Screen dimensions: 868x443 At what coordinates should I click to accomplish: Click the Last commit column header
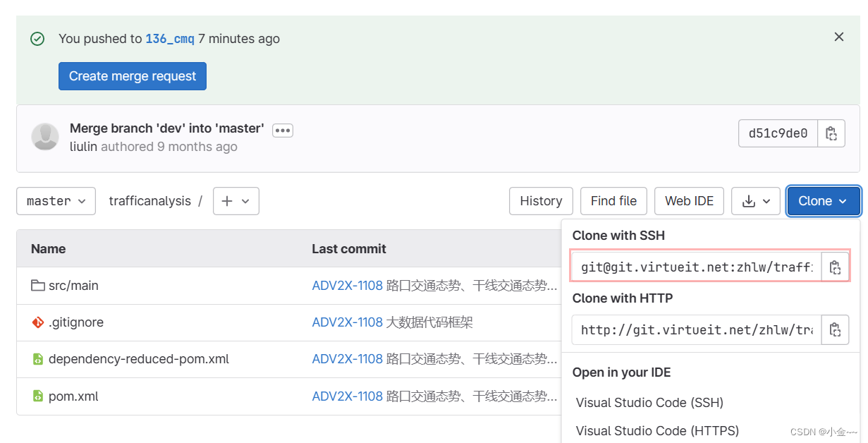coord(349,248)
